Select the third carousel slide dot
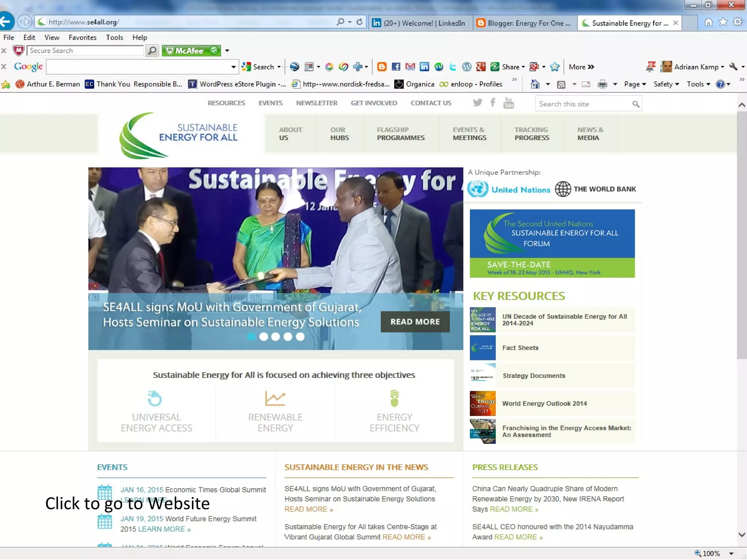The height and width of the screenshot is (560, 747). click(x=276, y=337)
